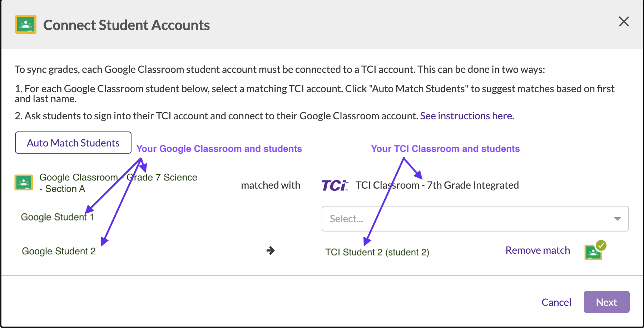
Task: Click the Google Classroom icon in the dialog header
Action: tap(25, 25)
